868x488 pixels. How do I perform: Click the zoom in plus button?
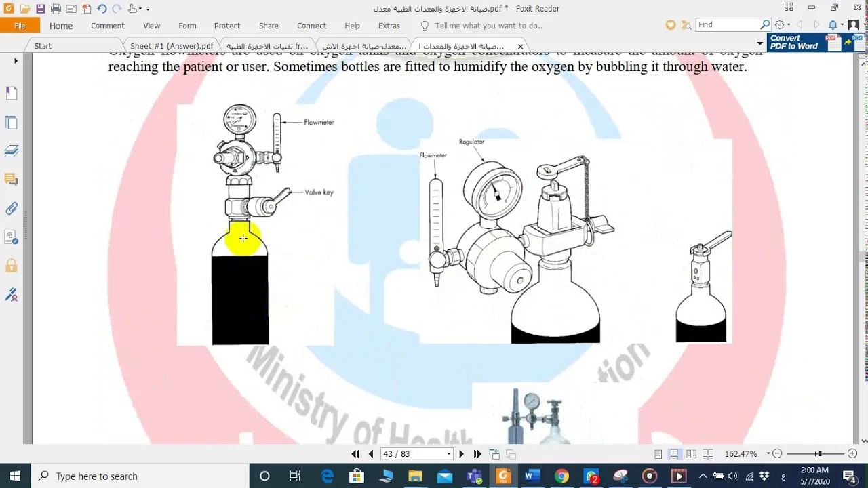click(x=852, y=454)
